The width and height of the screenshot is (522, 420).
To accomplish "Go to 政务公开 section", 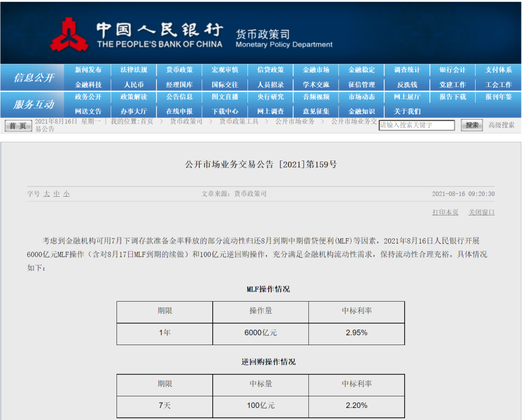I will coord(88,97).
